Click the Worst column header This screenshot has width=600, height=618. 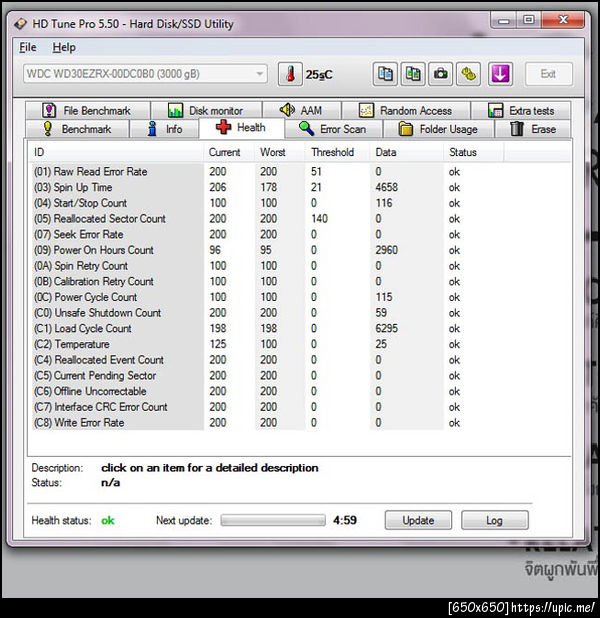pos(280,152)
